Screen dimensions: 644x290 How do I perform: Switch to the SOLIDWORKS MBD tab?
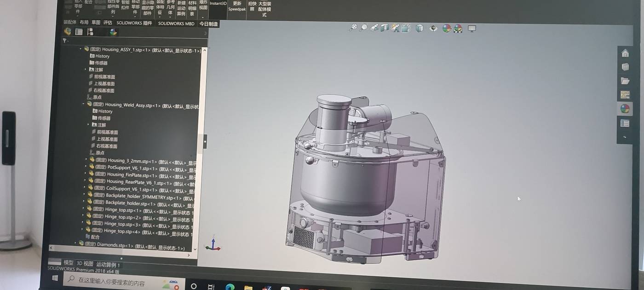(x=176, y=23)
